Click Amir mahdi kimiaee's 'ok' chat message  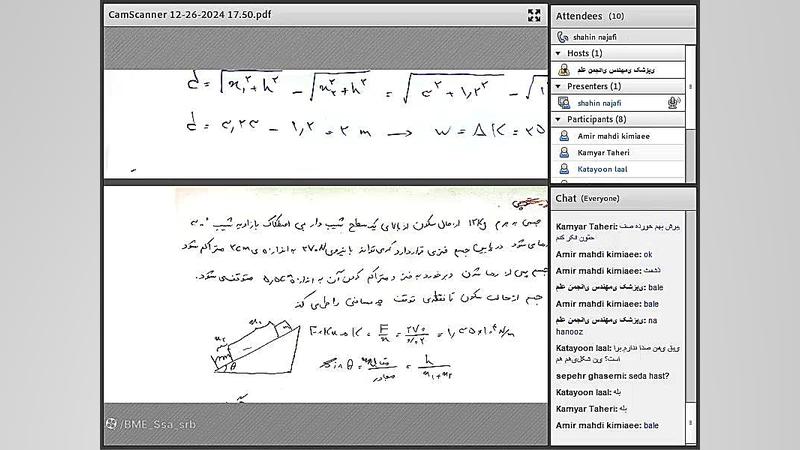[604, 254]
